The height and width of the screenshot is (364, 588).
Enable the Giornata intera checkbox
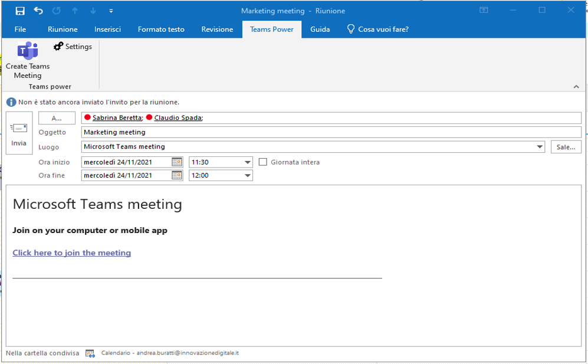point(263,162)
